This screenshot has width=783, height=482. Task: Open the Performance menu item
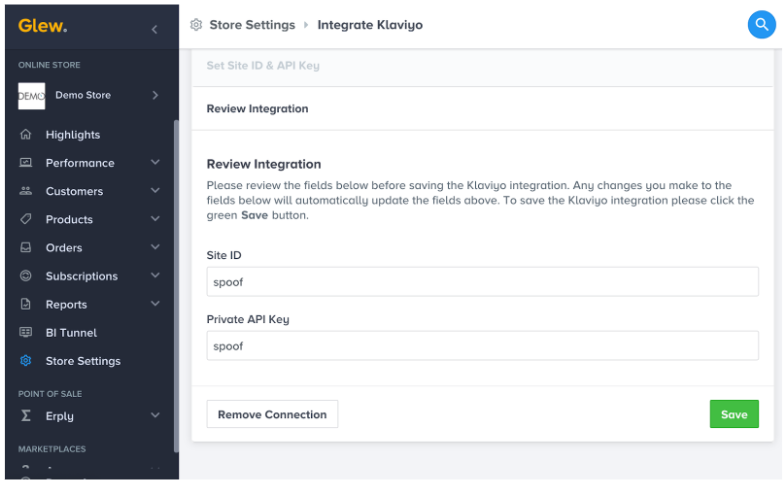point(80,163)
